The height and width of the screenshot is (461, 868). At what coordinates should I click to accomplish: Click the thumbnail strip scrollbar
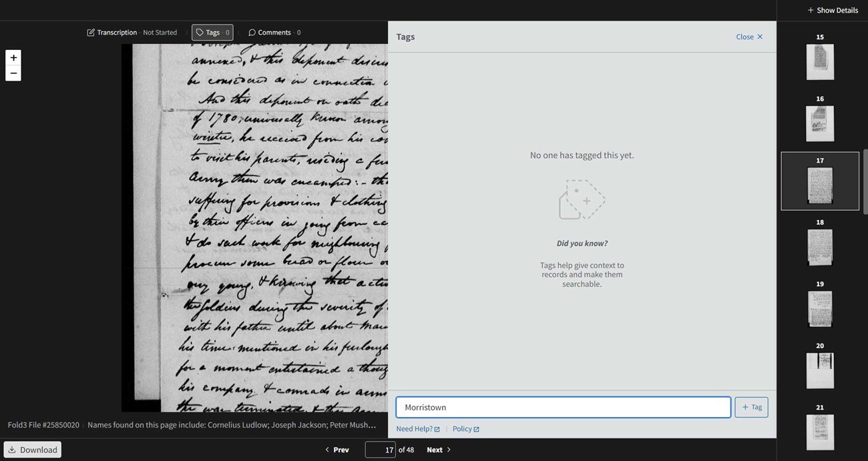(865, 181)
